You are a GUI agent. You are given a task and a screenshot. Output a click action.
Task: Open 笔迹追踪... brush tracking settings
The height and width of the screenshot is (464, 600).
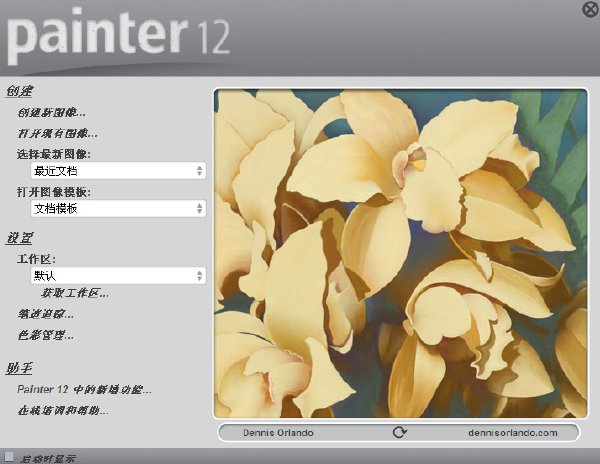coord(46,314)
